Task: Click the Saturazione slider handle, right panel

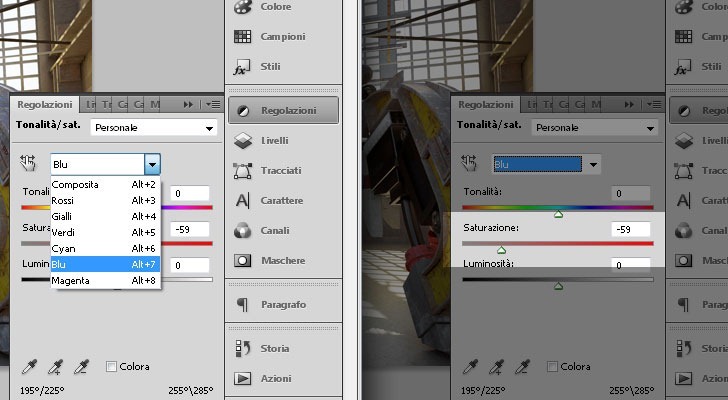Action: tap(501, 251)
